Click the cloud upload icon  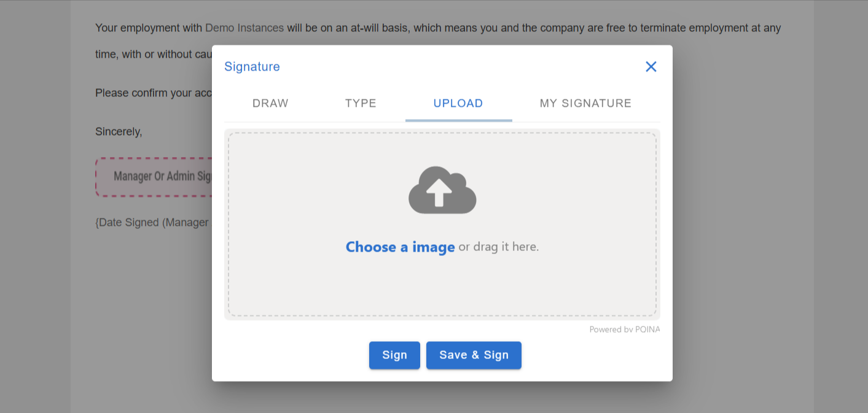(x=442, y=190)
